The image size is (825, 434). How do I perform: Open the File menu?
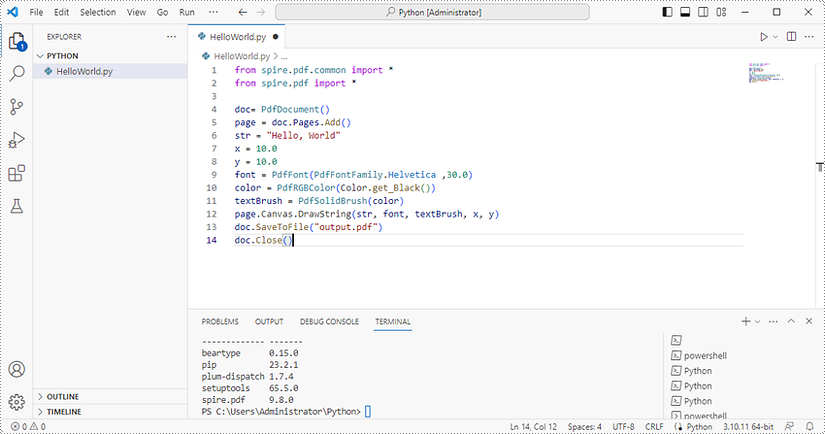(x=36, y=12)
